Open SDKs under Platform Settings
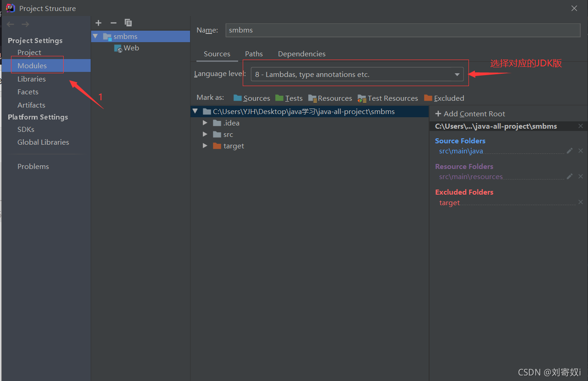Viewport: 588px width, 381px height. click(26, 129)
